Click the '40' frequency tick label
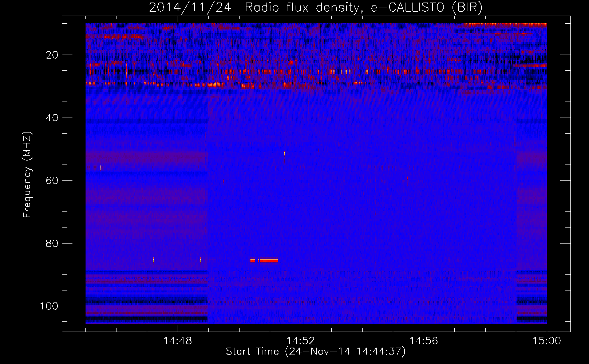The height and width of the screenshot is (364, 589). (x=52, y=118)
